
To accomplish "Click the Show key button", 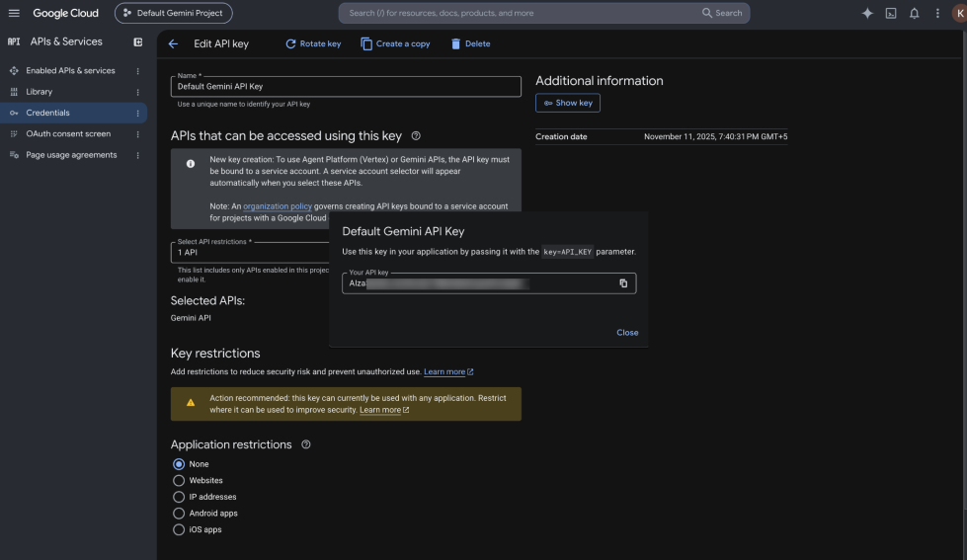I will [567, 103].
